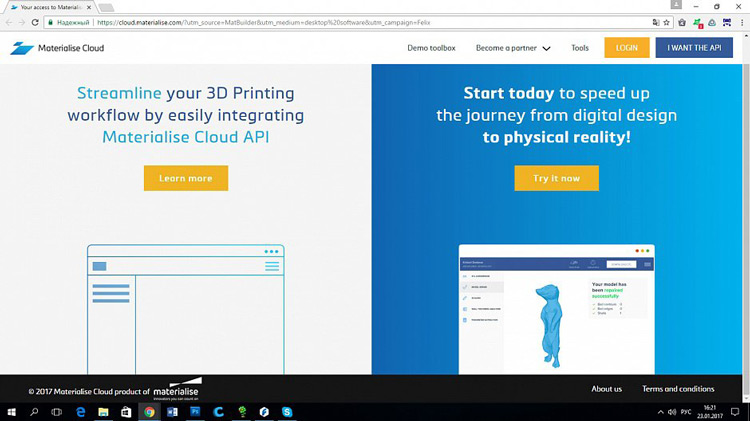The width and height of the screenshot is (750, 421).
Task: Click the teal triangle extension icon
Action: click(x=712, y=22)
